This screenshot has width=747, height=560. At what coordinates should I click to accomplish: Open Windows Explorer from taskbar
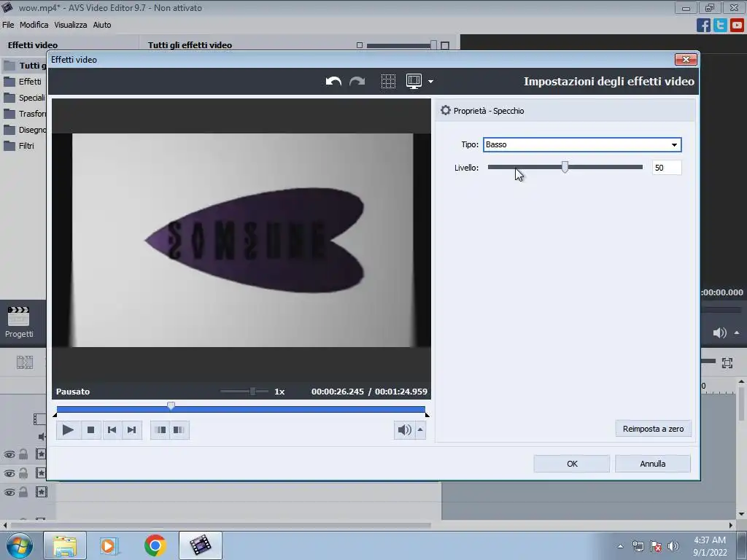[x=65, y=545]
